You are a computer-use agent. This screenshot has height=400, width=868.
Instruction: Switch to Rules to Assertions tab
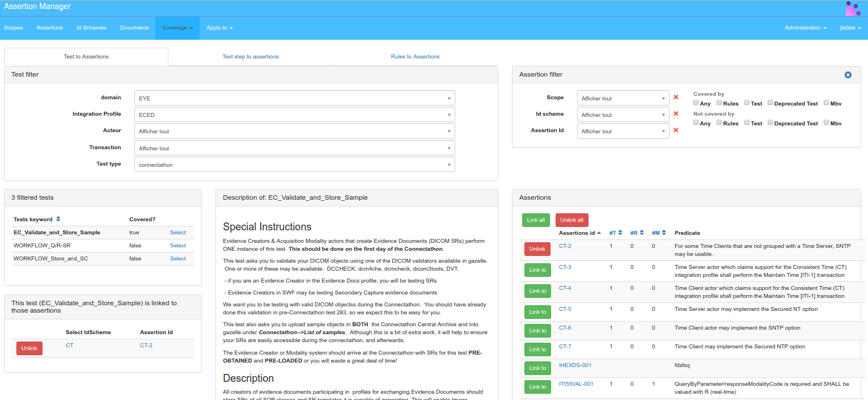tap(415, 57)
